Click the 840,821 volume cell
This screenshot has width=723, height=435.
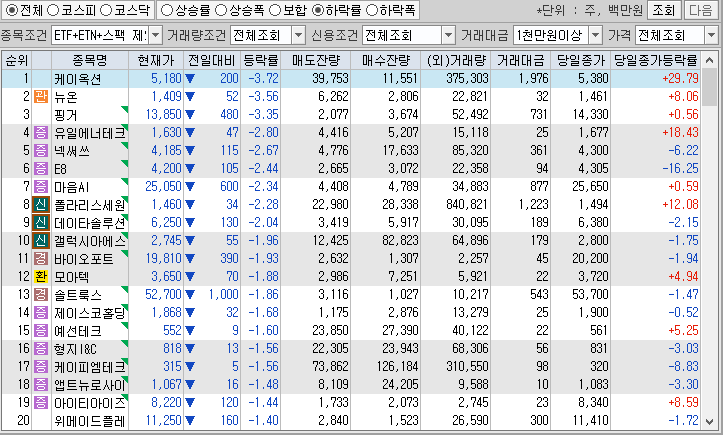click(467, 204)
